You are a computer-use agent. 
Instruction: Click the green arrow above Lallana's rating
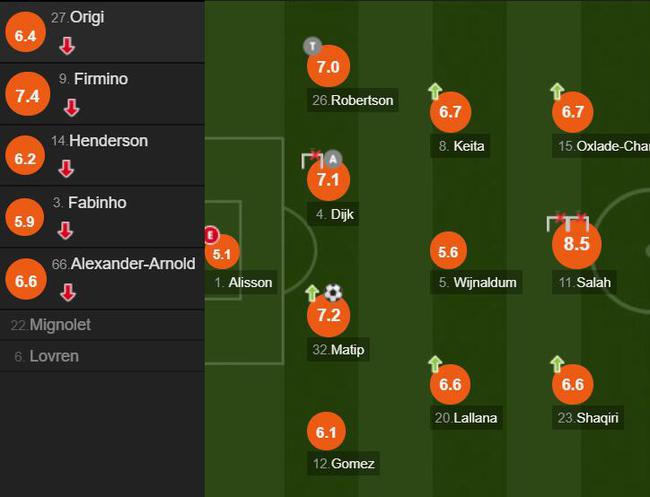coord(435,364)
